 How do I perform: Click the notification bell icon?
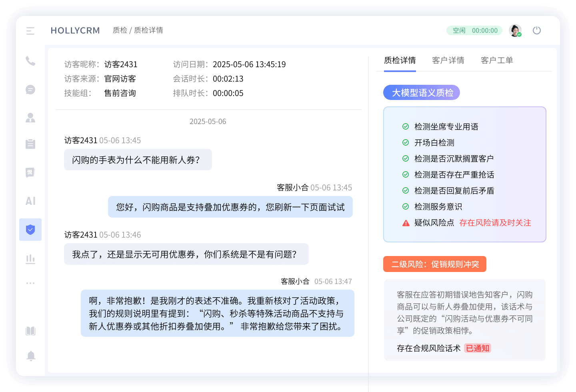30,356
